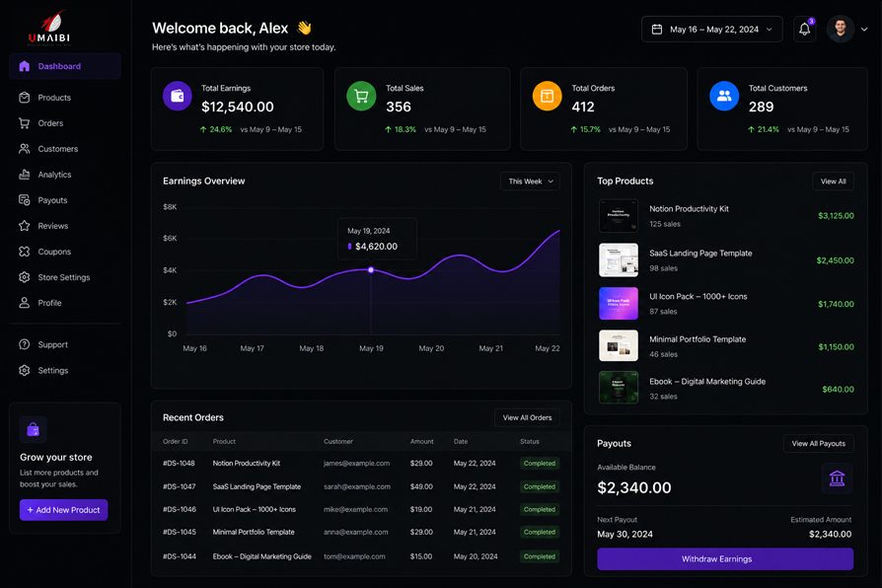Click View All Payouts button
This screenshot has width=882, height=588.
coord(819,443)
